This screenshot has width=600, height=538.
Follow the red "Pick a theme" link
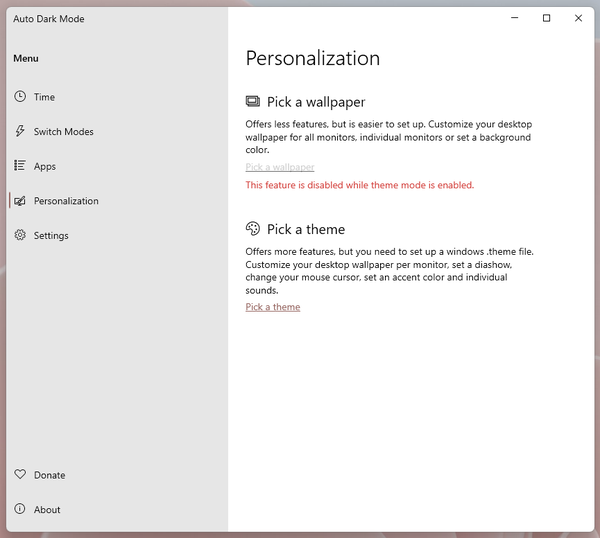click(x=273, y=307)
